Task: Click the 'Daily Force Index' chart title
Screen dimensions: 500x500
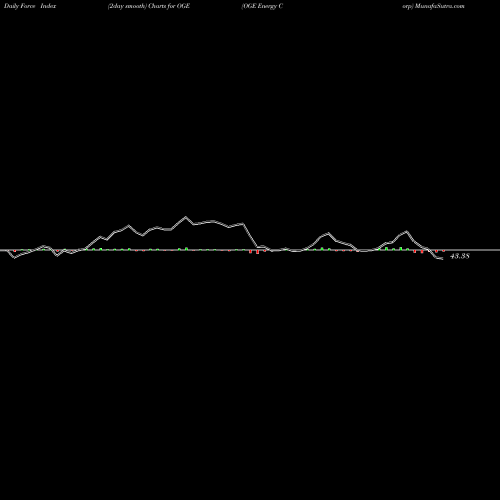Action: [x=30, y=6]
